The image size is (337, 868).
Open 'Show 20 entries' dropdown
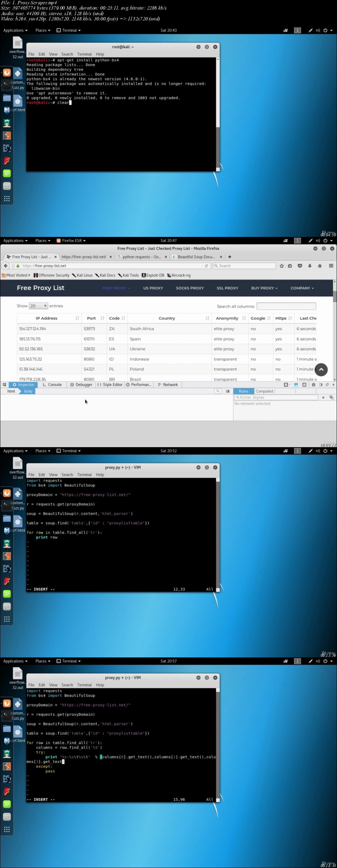pyautogui.click(x=39, y=306)
